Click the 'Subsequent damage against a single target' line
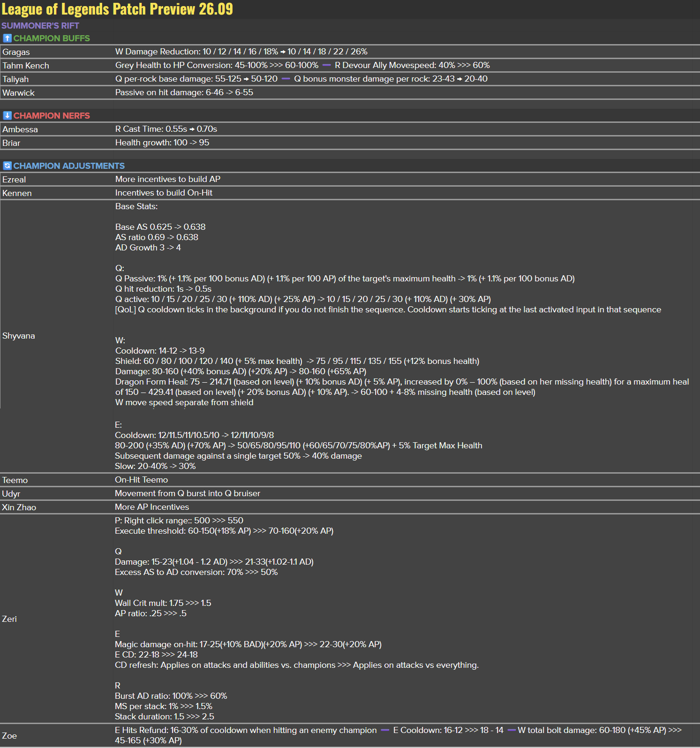 pyautogui.click(x=239, y=456)
